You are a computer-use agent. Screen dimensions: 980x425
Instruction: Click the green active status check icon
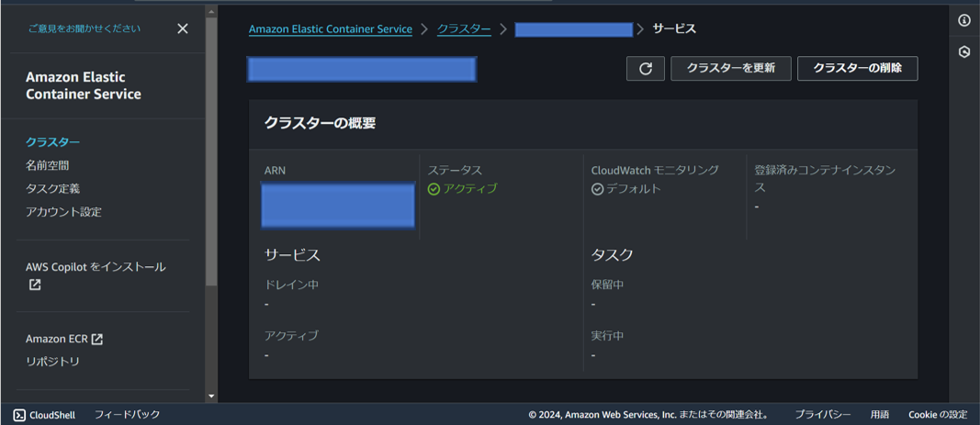click(x=434, y=189)
